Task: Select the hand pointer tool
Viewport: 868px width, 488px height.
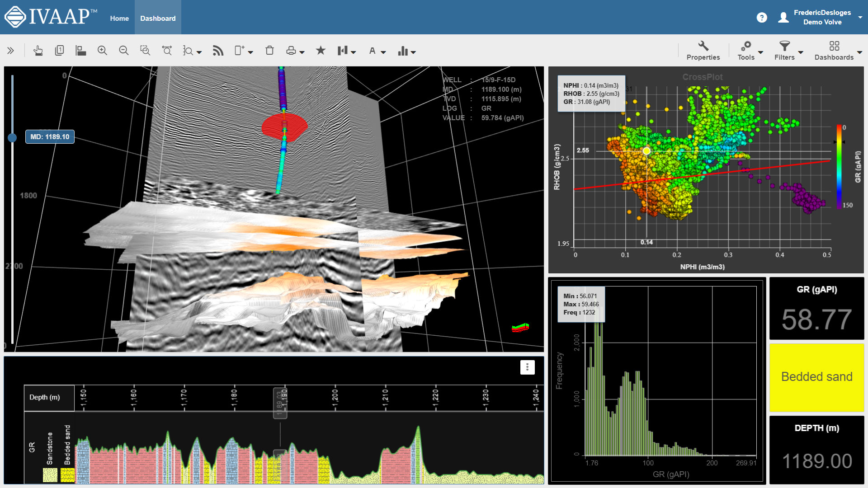Action: (x=38, y=51)
